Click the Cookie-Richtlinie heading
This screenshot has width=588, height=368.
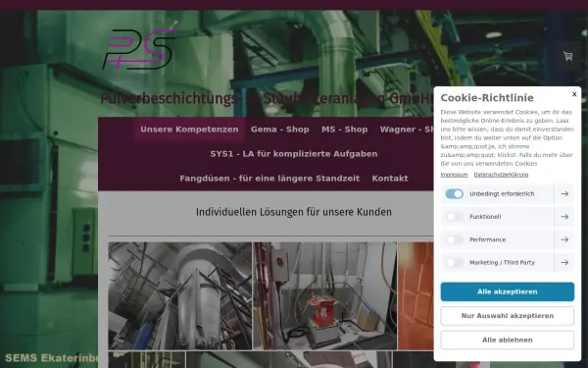point(487,97)
